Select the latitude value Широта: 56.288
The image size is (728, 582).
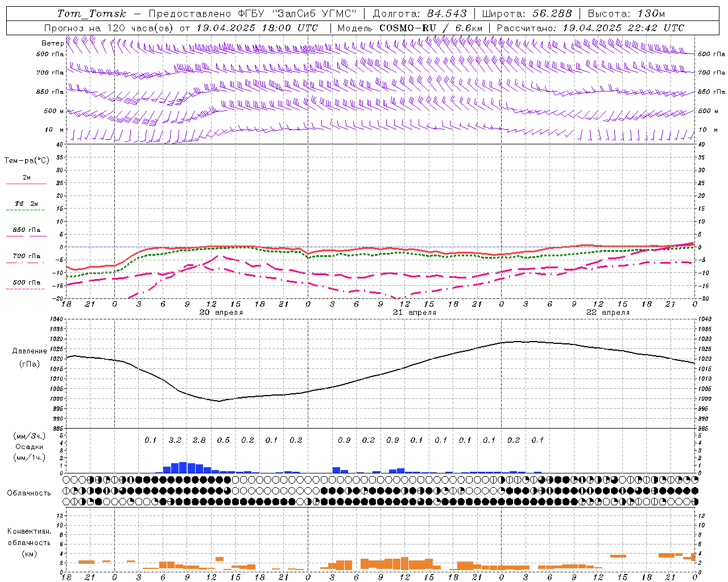point(527,13)
